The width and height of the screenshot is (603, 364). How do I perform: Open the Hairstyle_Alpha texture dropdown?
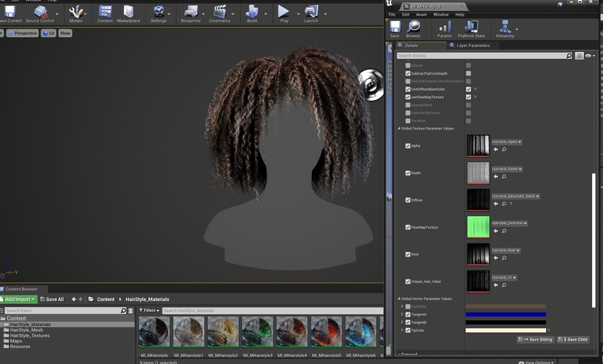507,142
